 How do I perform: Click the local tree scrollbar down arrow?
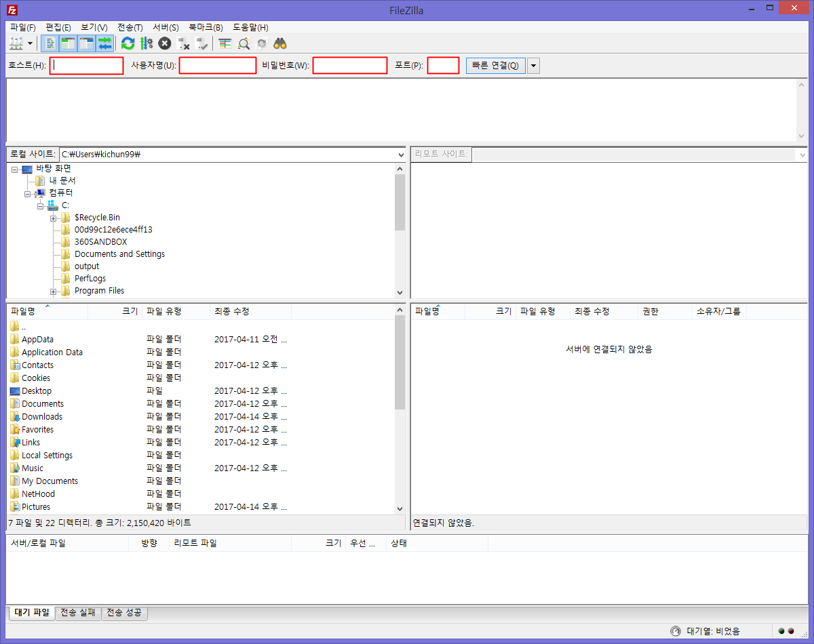400,292
